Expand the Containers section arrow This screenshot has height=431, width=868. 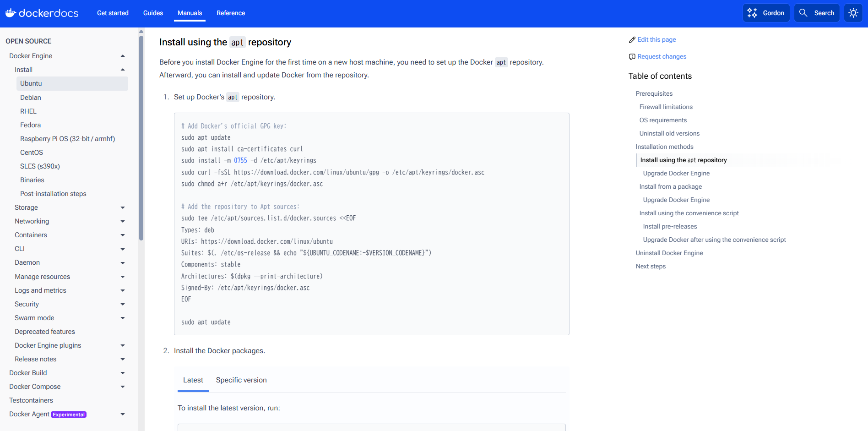pos(123,235)
